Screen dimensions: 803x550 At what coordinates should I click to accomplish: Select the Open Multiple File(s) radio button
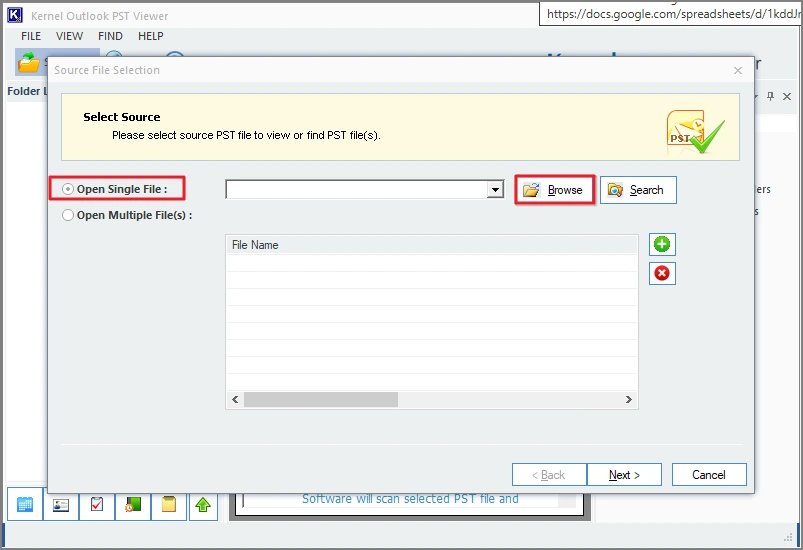tap(68, 215)
